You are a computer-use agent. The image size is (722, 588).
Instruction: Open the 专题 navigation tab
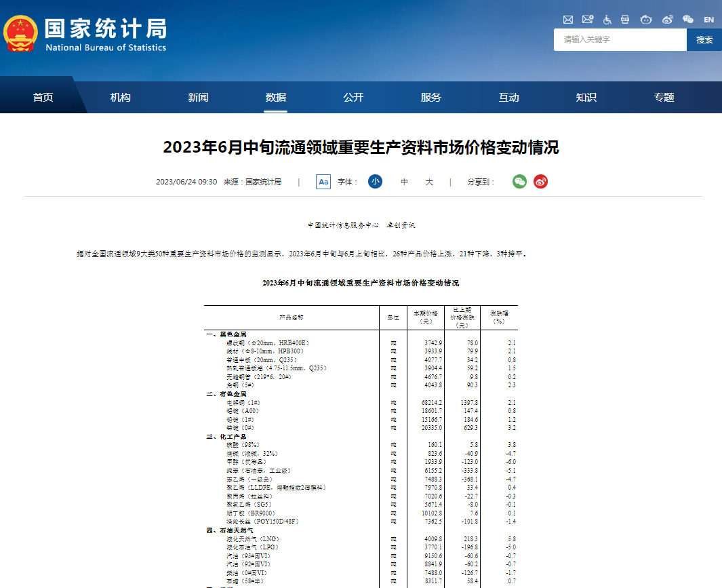664,97
